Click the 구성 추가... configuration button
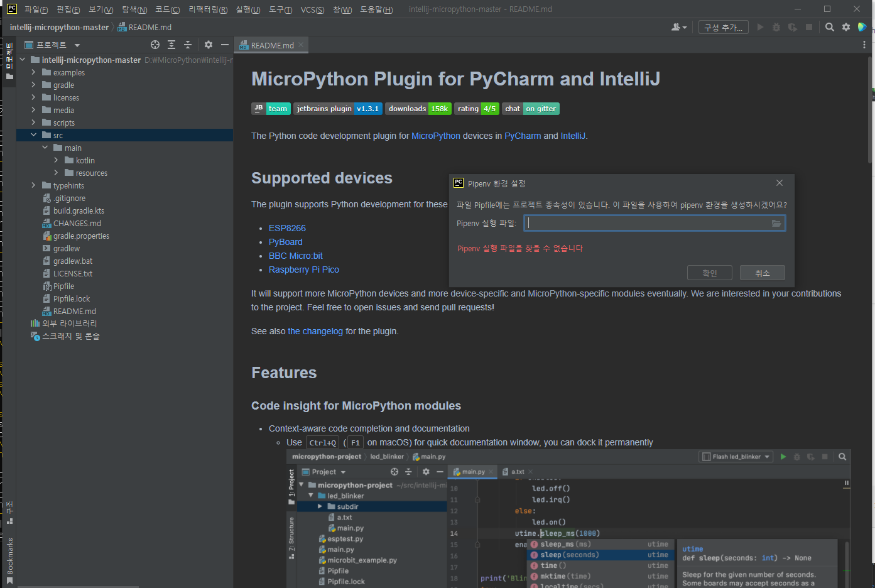 point(723,27)
